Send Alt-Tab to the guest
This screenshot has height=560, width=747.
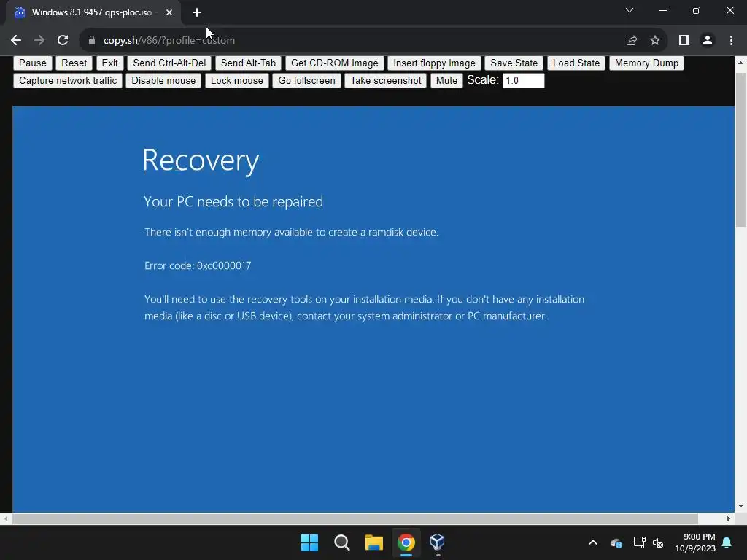click(x=248, y=63)
